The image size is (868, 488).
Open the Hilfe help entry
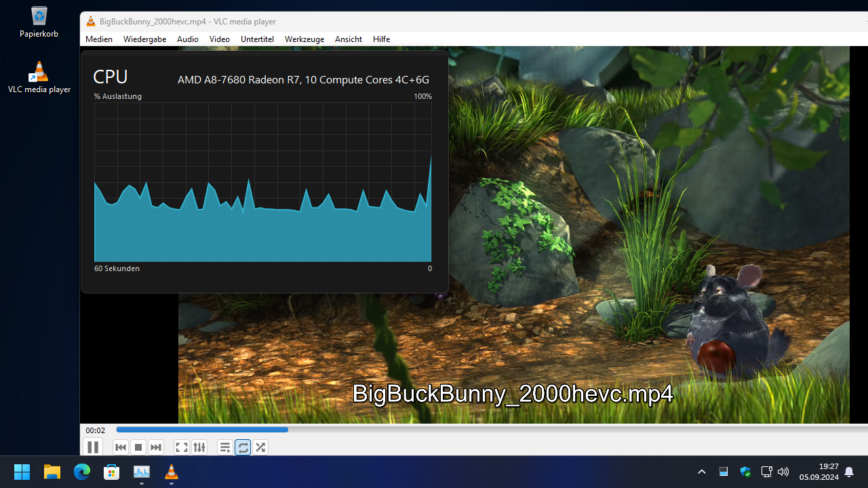(x=381, y=39)
